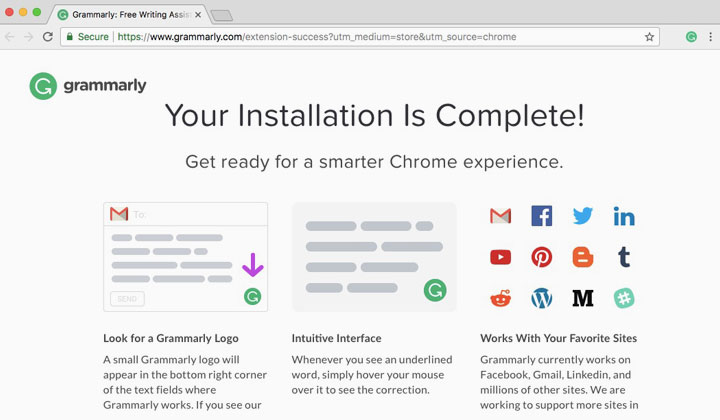720x420 pixels.
Task: Click the Gmail M icon in compose illustration
Action: (x=119, y=214)
